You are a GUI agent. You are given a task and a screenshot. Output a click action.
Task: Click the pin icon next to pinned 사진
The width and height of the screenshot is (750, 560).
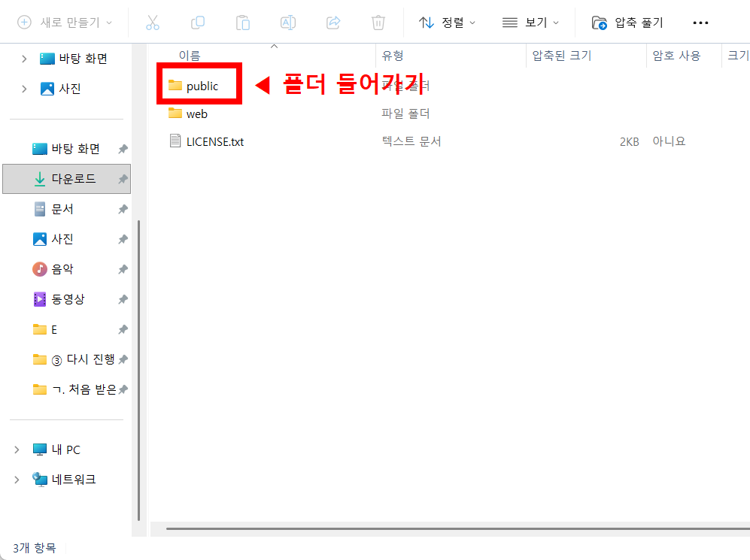coord(123,239)
